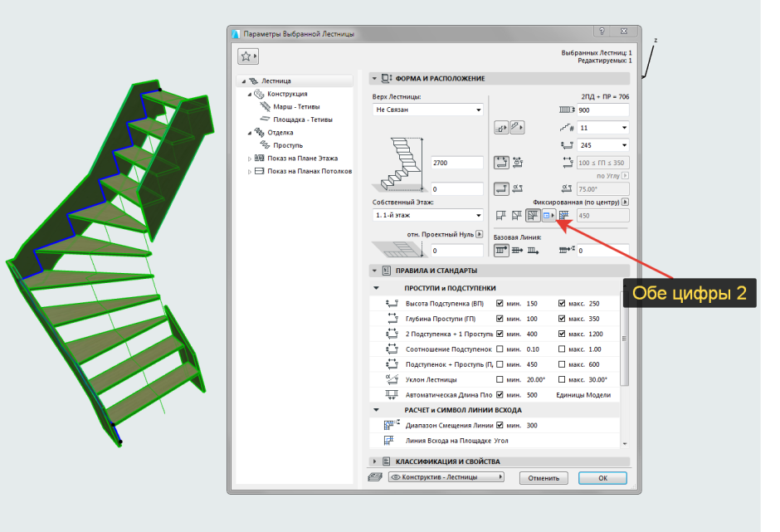The height and width of the screenshot is (532, 780).
Task: Expand the КЛАССИФИКАЦИЯ И СВОЙСТВА section
Action: pyautogui.click(x=374, y=461)
